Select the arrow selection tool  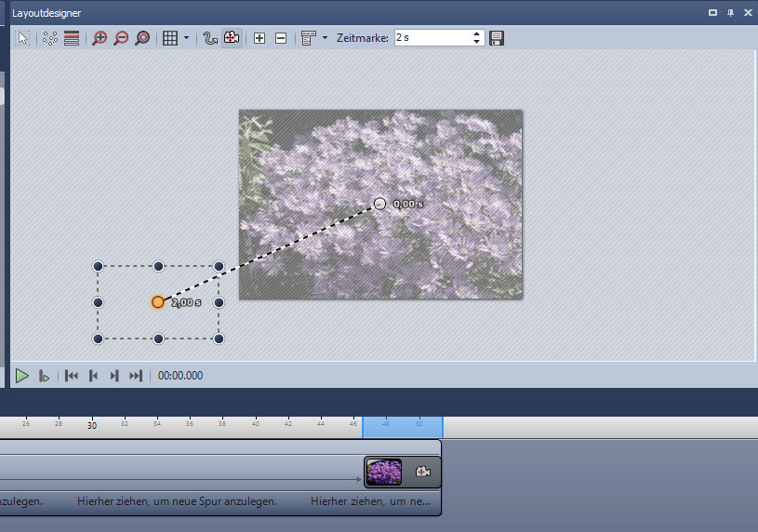click(23, 38)
